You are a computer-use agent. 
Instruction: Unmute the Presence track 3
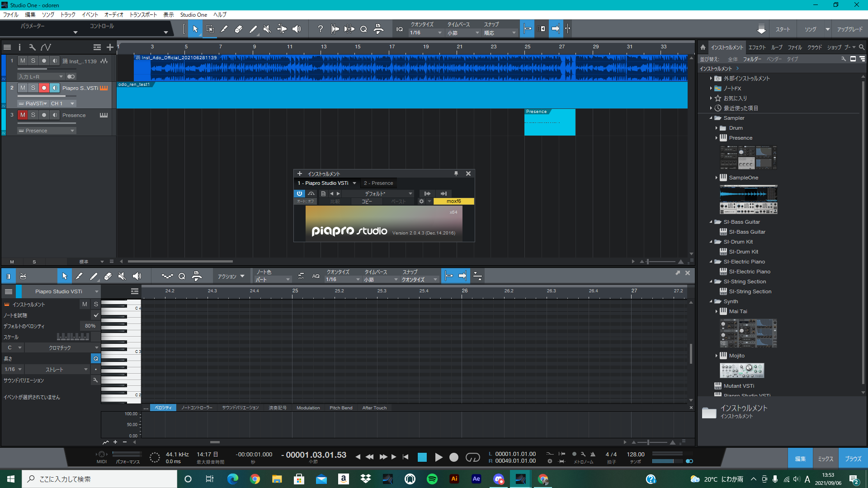(x=23, y=115)
